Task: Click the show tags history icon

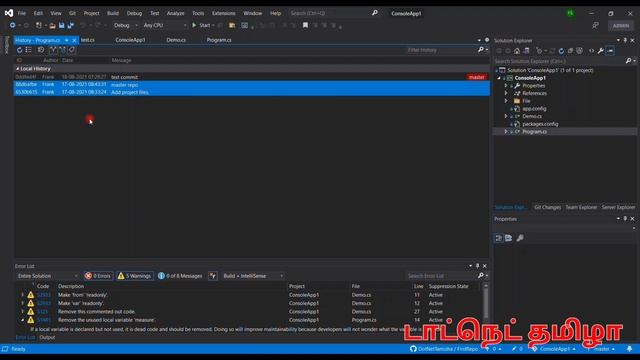Action: coord(72,50)
